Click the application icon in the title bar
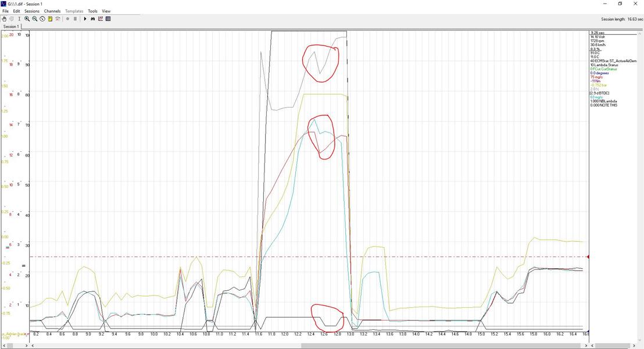Viewport: 644px width, 349px height. tap(3, 3)
